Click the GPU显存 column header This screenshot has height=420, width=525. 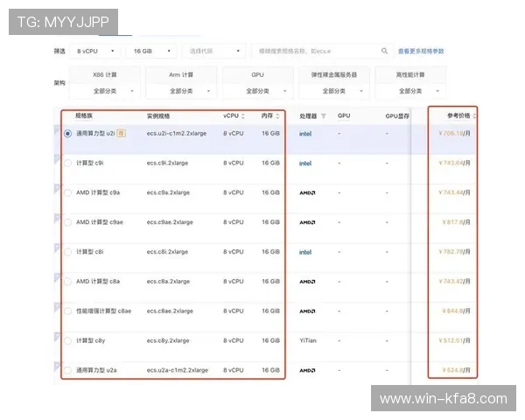click(397, 116)
